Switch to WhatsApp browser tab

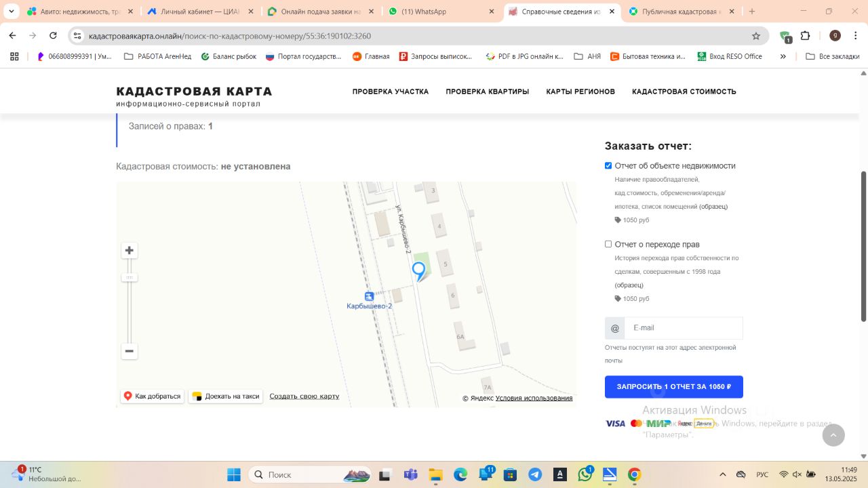441,12
